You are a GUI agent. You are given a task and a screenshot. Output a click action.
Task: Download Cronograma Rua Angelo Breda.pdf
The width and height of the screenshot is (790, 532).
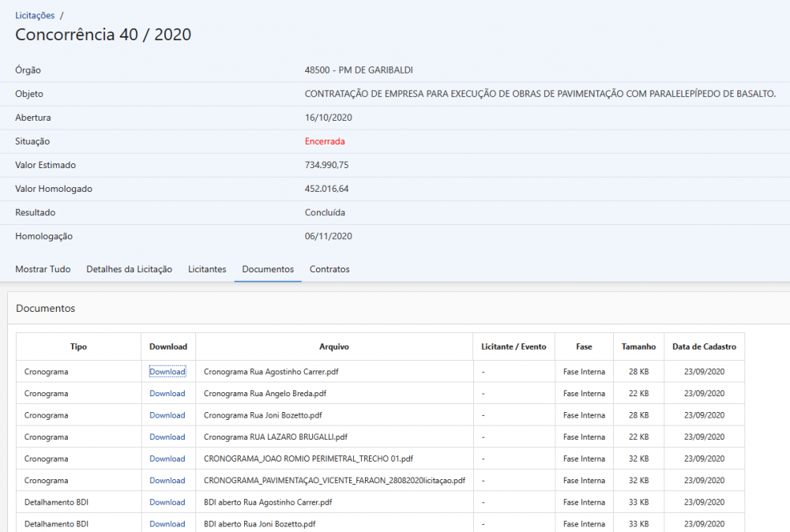click(167, 393)
